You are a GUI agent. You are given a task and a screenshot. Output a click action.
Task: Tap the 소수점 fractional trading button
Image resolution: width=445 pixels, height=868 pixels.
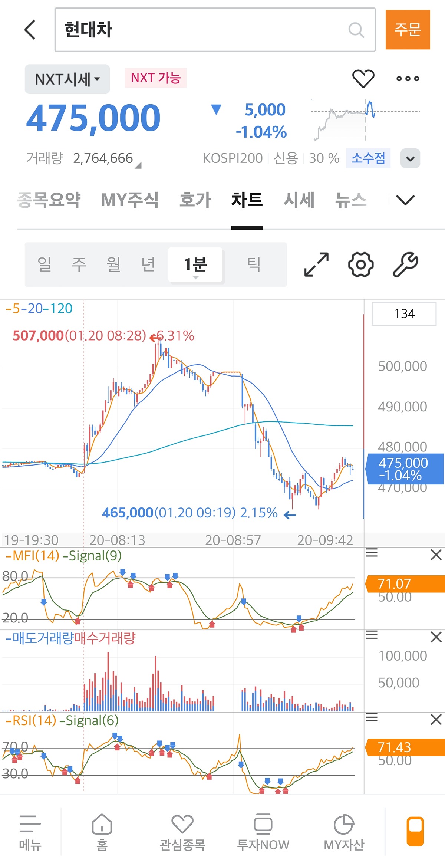coord(368,158)
